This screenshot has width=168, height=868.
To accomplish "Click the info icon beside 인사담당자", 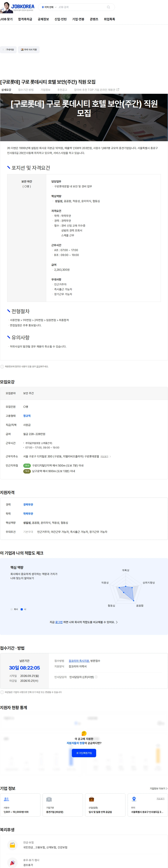I will click(x=96, y=677).
